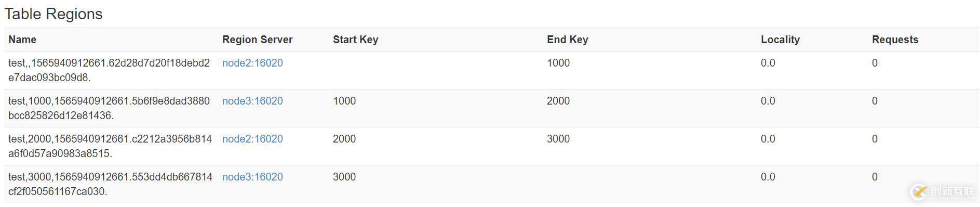Select region name ending in e7dac093bc09d8
The image size is (980, 207).
pos(109,70)
